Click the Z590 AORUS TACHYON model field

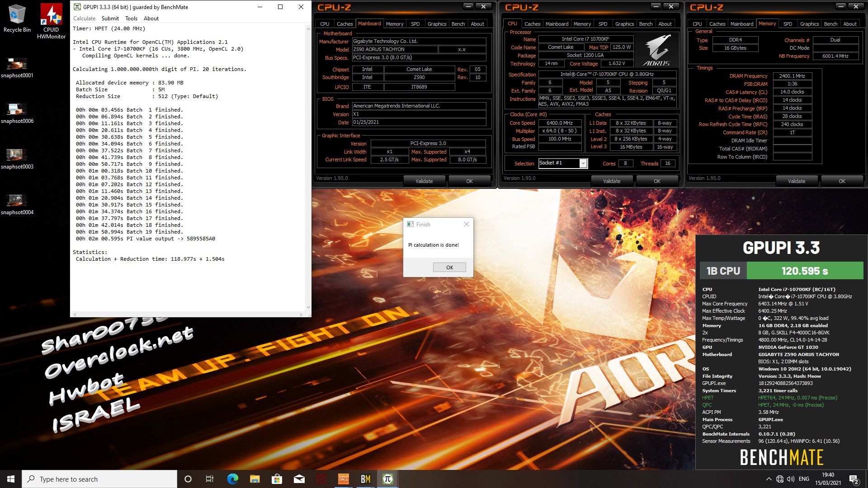[x=394, y=49]
